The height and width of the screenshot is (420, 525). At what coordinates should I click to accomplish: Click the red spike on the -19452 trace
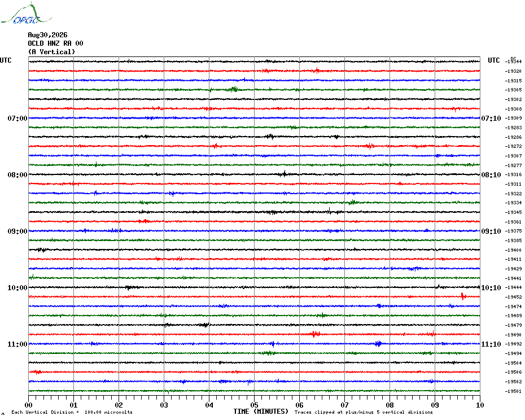[463, 296]
